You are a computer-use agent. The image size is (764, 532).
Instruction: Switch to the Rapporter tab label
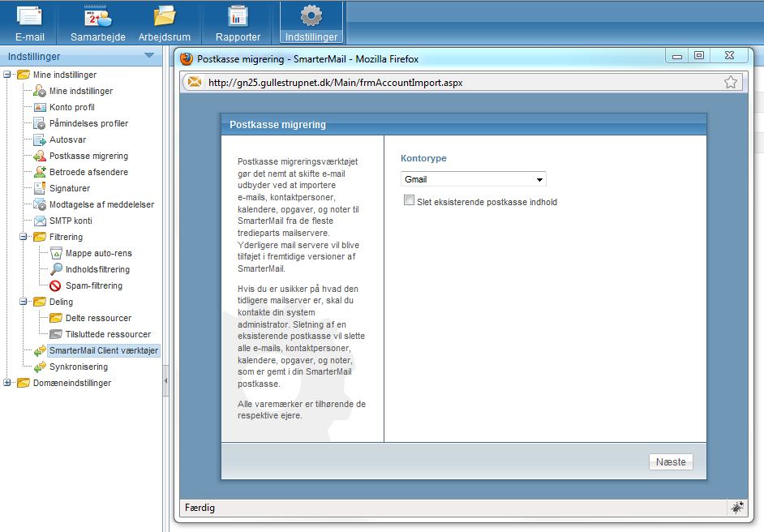point(238,37)
